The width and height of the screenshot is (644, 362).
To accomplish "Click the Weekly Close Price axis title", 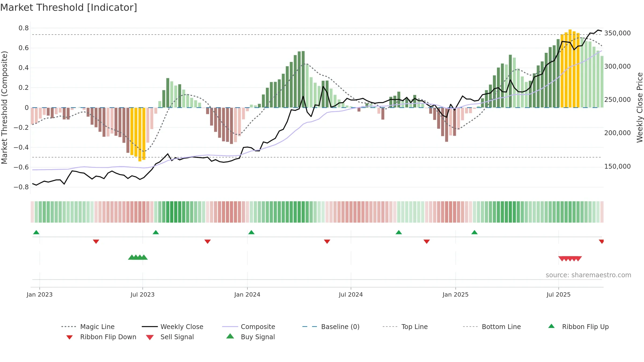I will (x=640, y=108).
